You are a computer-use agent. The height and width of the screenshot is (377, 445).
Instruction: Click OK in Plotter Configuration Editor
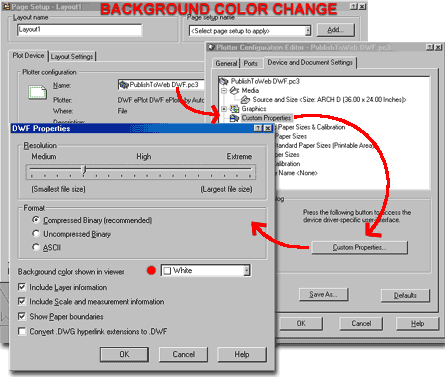(x=301, y=323)
